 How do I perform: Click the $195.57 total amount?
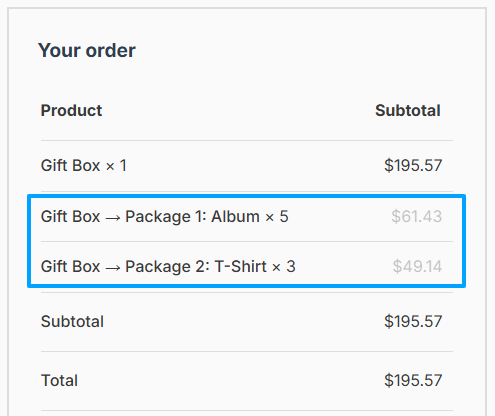click(x=413, y=380)
